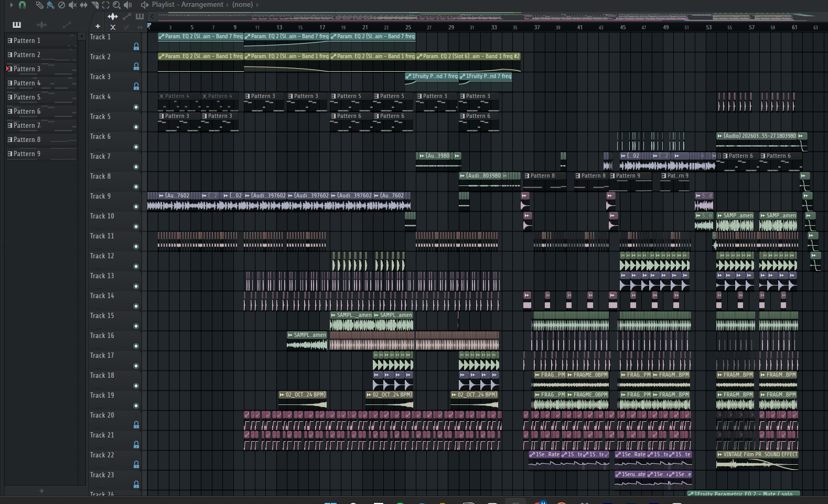828x504 pixels.
Task: Select the Zoom magnifier tool
Action: [116, 5]
